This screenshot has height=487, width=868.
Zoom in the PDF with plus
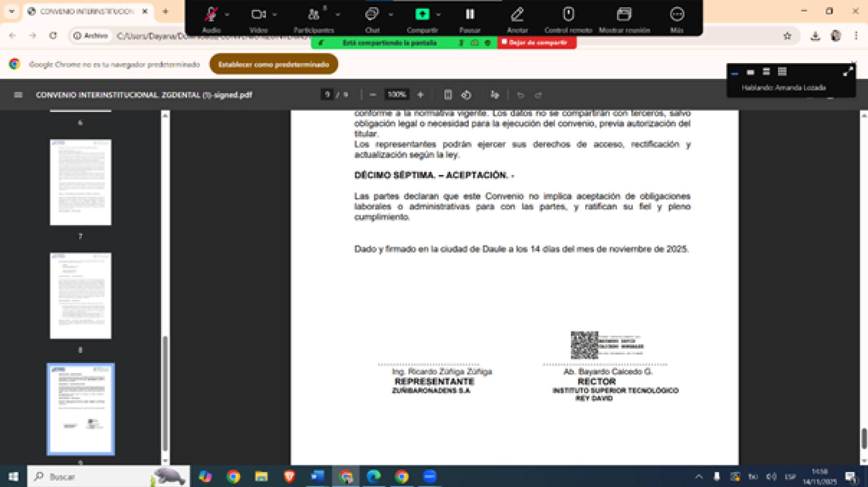[420, 95]
